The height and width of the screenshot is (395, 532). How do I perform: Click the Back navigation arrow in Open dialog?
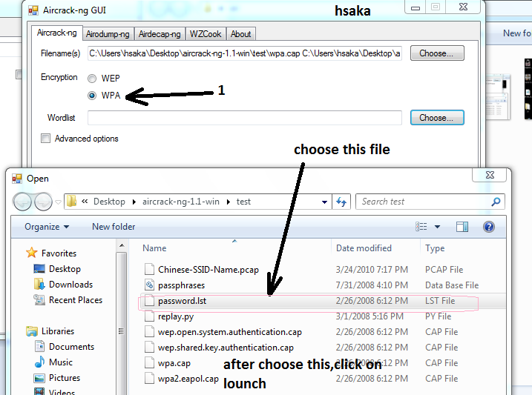(22, 202)
